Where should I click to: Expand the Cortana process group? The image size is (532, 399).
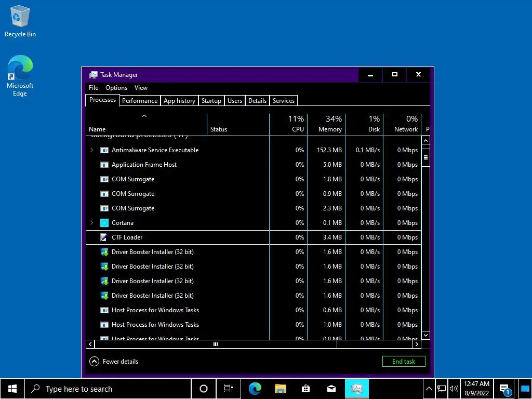click(91, 223)
